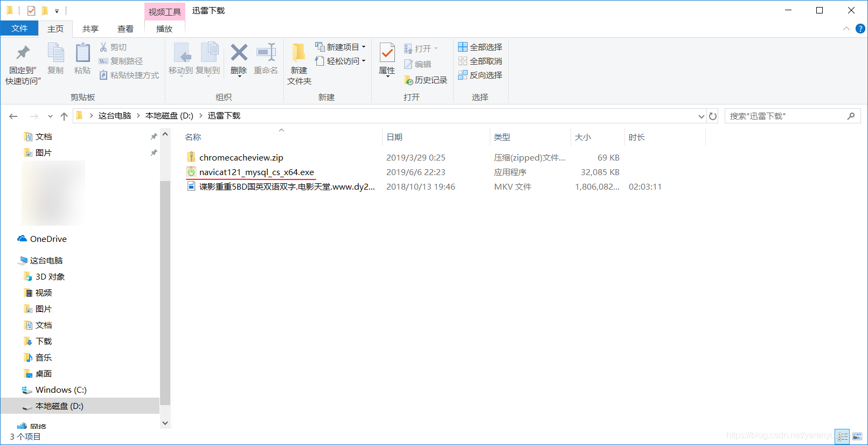Switch to the Share (共享) tab
This screenshot has width=868, height=445.
91,29
